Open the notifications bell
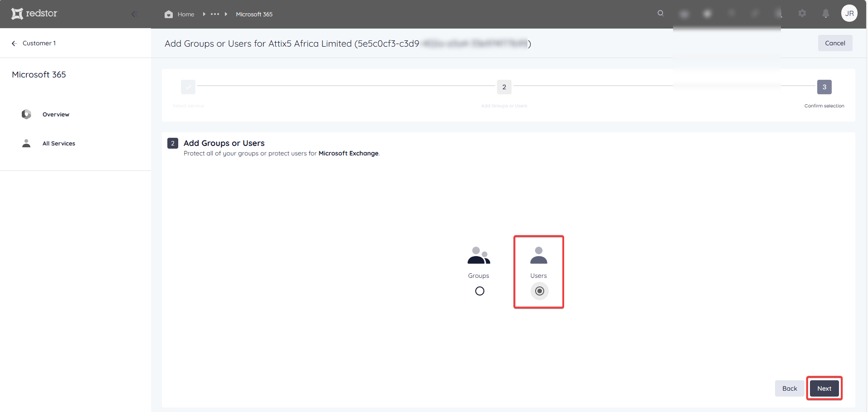868x412 pixels. [x=826, y=14]
